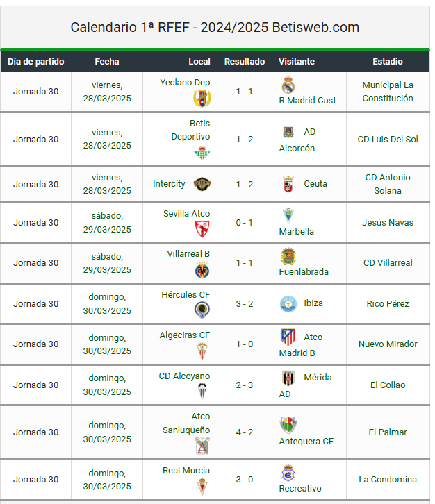Click the Intercity club badge

coord(202,184)
